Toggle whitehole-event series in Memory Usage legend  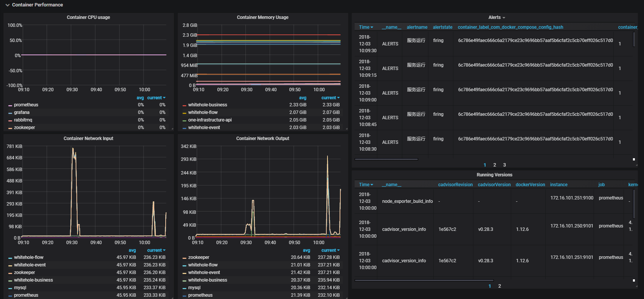click(x=204, y=128)
